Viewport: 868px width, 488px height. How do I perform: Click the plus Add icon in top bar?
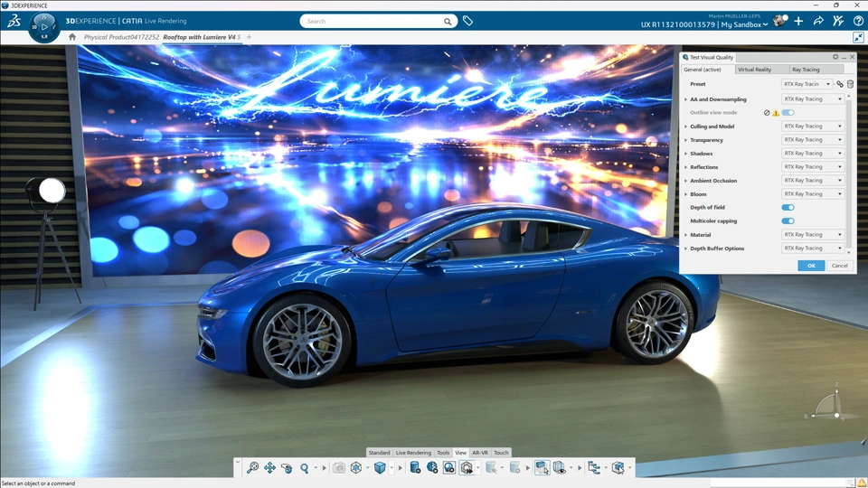(x=798, y=21)
